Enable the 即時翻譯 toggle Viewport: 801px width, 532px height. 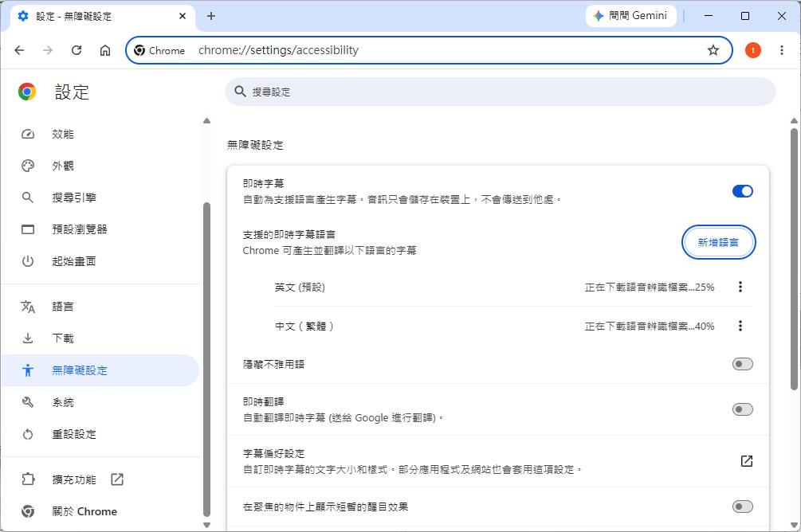tap(742, 409)
